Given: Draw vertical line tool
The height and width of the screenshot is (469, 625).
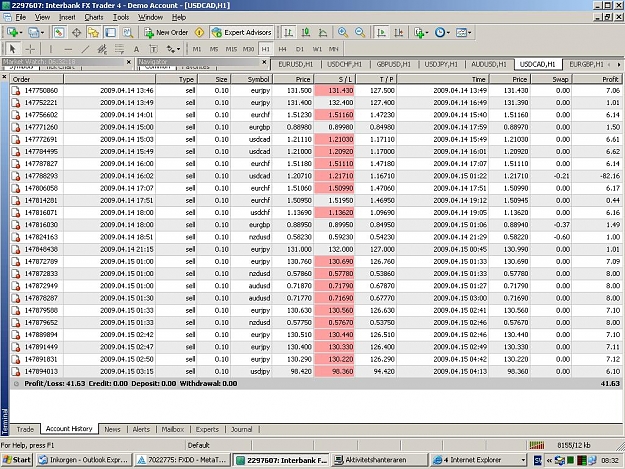Looking at the screenshot, I should (x=50, y=49).
